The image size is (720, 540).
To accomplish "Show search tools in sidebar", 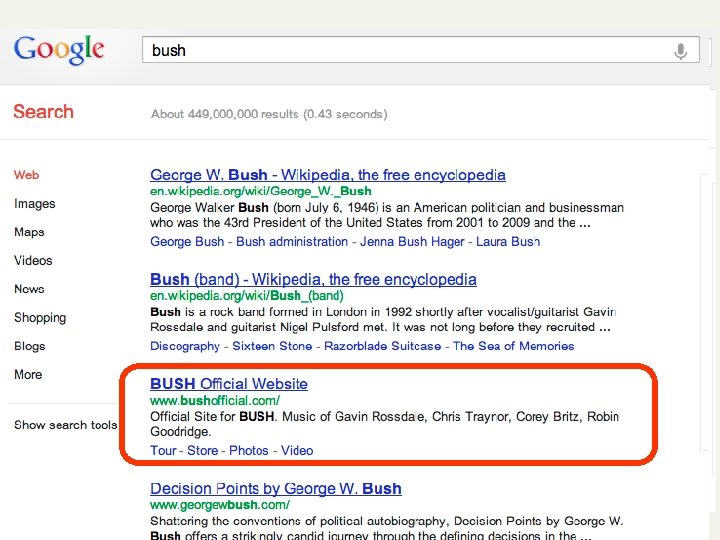I will (x=66, y=425).
